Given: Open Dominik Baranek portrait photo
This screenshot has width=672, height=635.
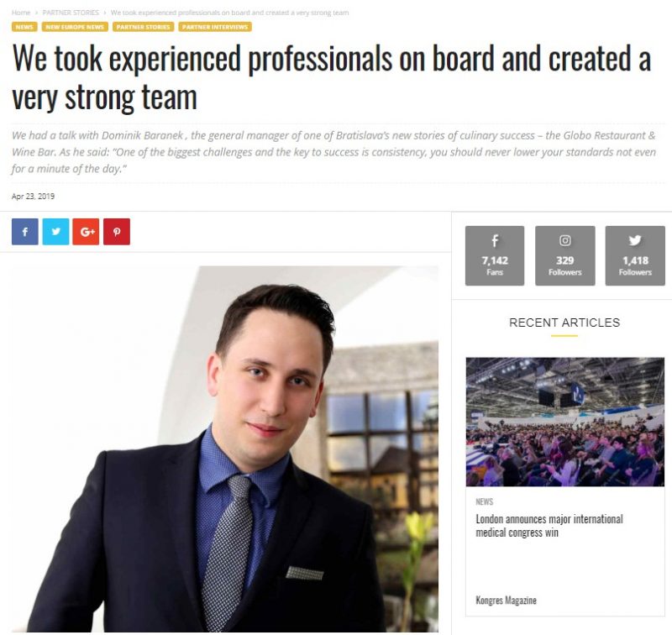Looking at the screenshot, I should click(x=225, y=449).
